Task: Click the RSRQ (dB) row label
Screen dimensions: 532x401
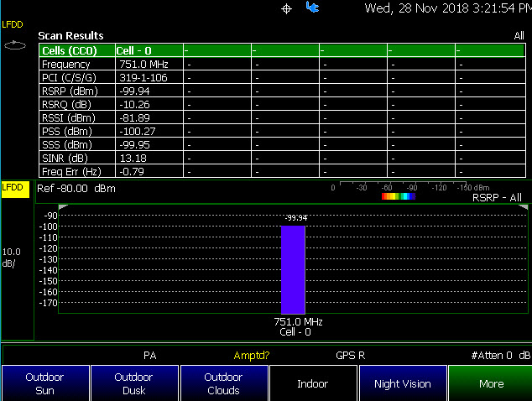Action: click(x=66, y=105)
